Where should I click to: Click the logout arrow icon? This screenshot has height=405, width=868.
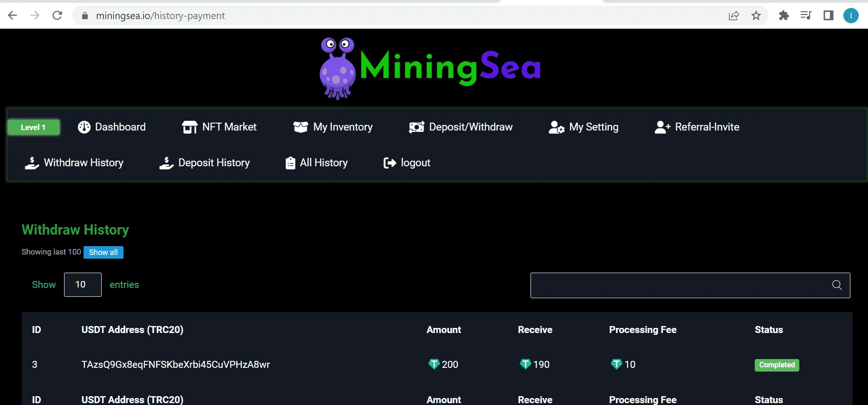(390, 163)
